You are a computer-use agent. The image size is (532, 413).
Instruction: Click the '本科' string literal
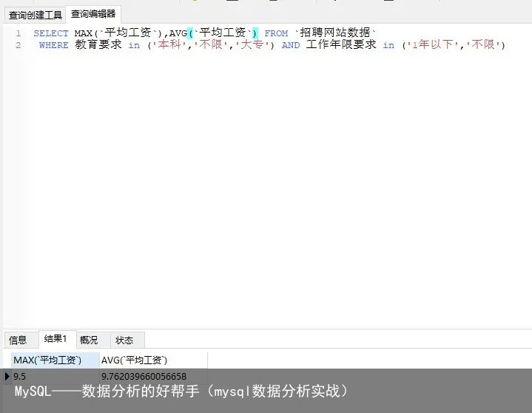click(x=169, y=44)
